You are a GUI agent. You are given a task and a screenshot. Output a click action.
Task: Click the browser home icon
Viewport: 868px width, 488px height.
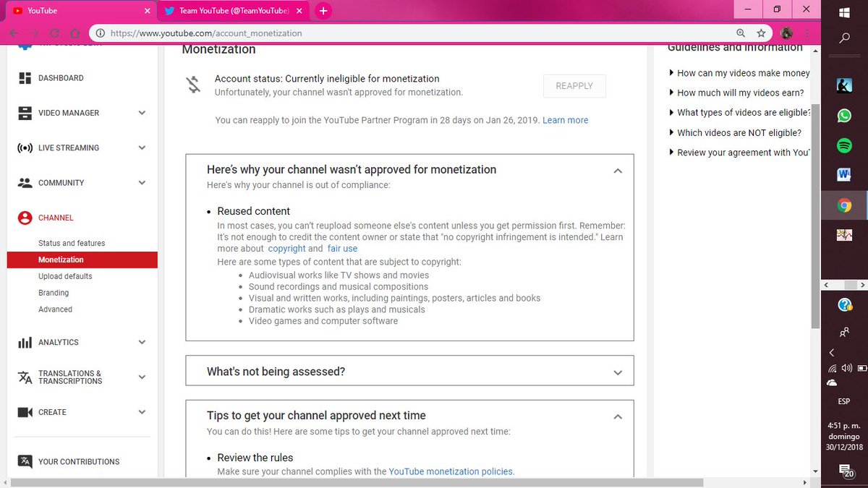point(75,33)
